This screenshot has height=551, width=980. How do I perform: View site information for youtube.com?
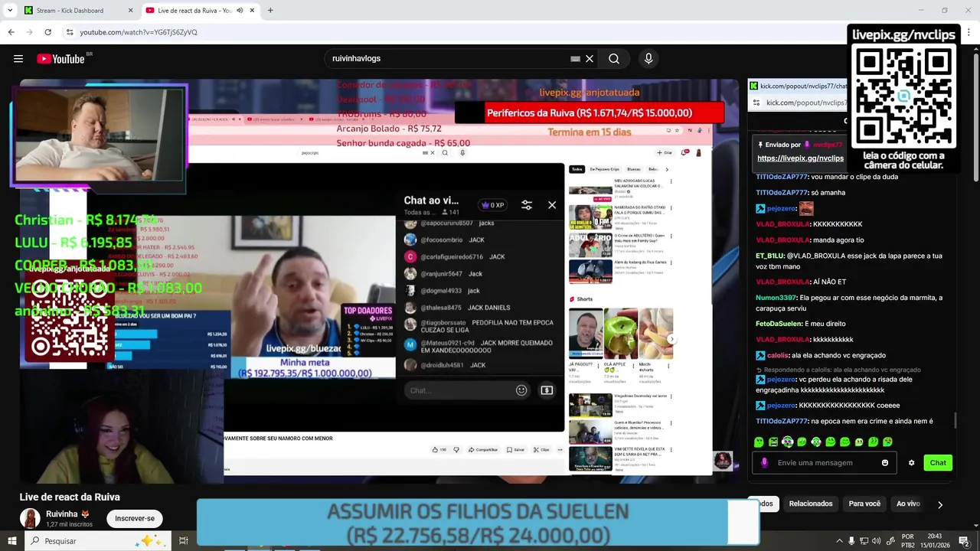[70, 32]
